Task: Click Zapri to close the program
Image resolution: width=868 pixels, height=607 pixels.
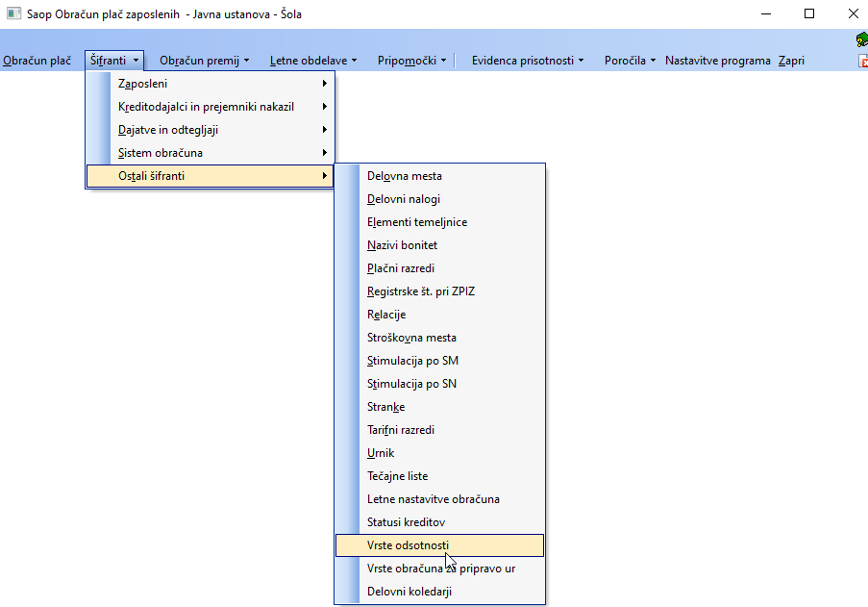Action: 791,61
